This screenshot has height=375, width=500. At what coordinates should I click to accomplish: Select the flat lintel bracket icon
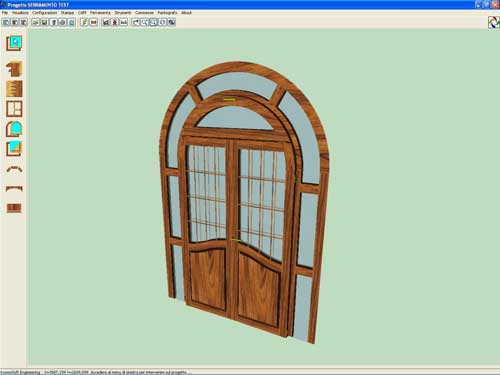14,189
